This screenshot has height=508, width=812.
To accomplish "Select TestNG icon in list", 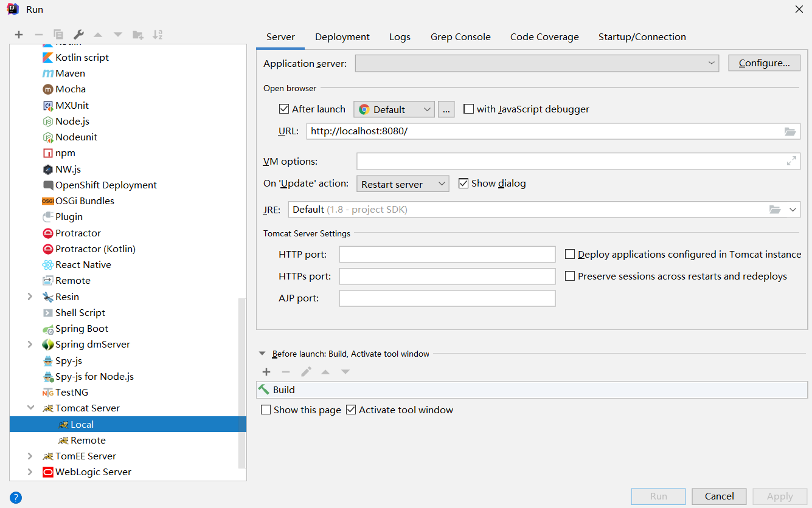I will [48, 393].
